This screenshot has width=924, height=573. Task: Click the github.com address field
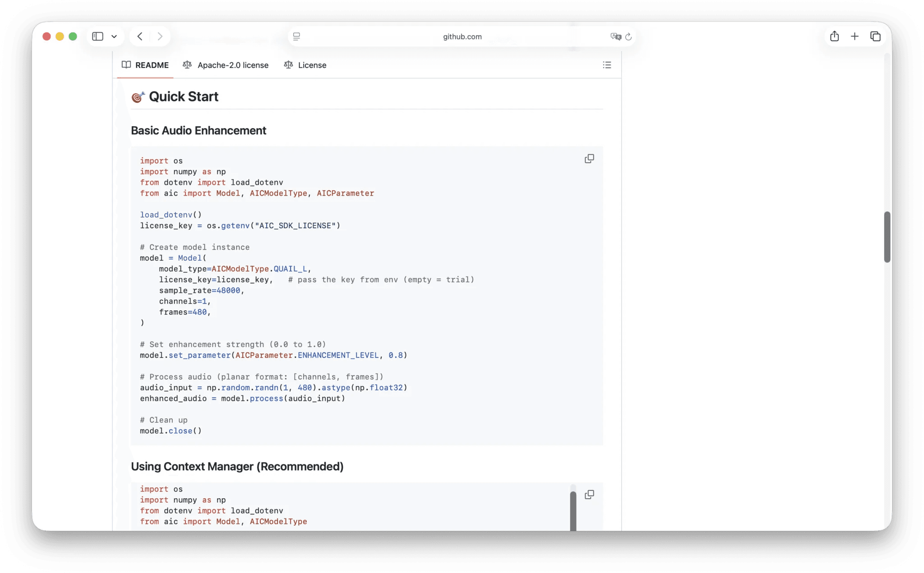click(x=462, y=37)
